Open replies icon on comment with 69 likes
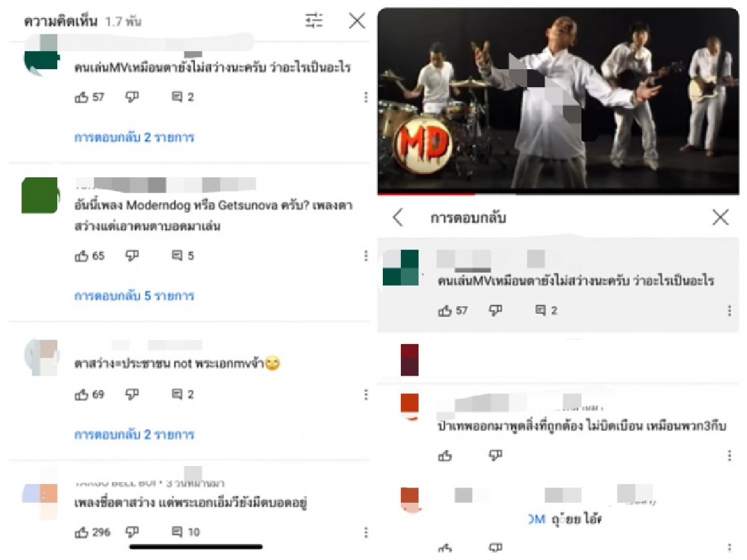This screenshot has height=560, width=747. click(177, 394)
